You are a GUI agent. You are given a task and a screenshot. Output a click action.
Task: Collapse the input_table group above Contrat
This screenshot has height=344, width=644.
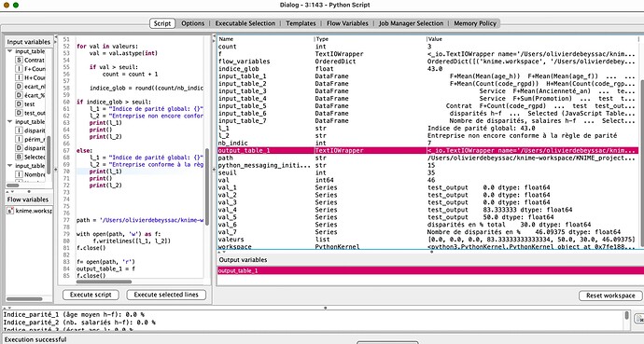point(9,51)
